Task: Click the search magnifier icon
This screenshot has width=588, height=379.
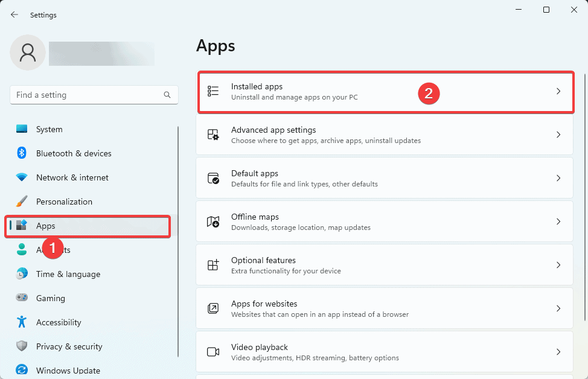Action: pos(167,95)
